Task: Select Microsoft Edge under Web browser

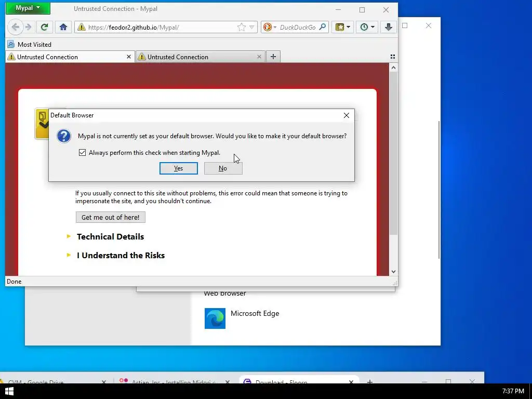Action: 255,313
